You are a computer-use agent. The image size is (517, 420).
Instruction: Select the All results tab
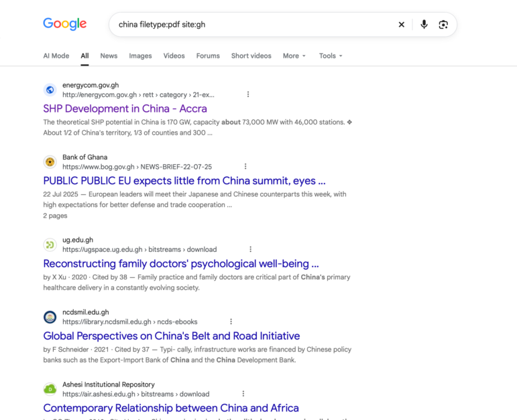point(84,56)
